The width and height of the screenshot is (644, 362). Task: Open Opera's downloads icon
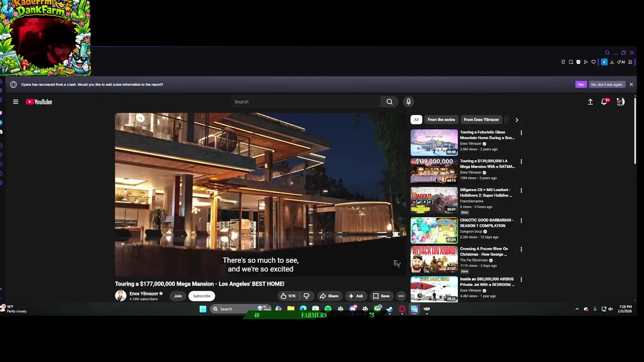coord(612,62)
